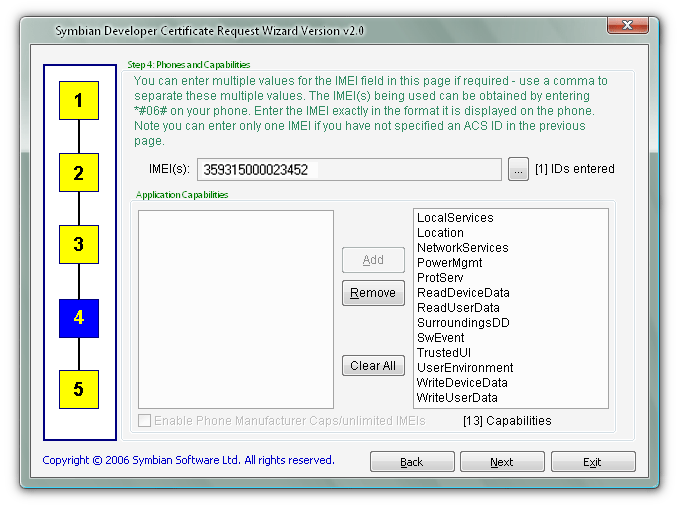Click the Clear All button

click(373, 366)
